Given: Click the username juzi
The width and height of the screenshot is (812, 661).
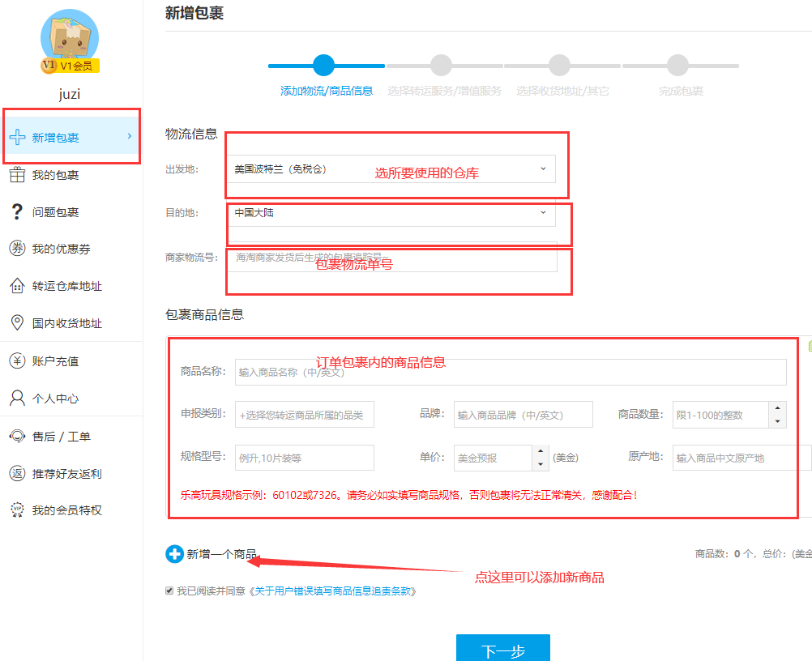Looking at the screenshot, I should coord(70,94).
